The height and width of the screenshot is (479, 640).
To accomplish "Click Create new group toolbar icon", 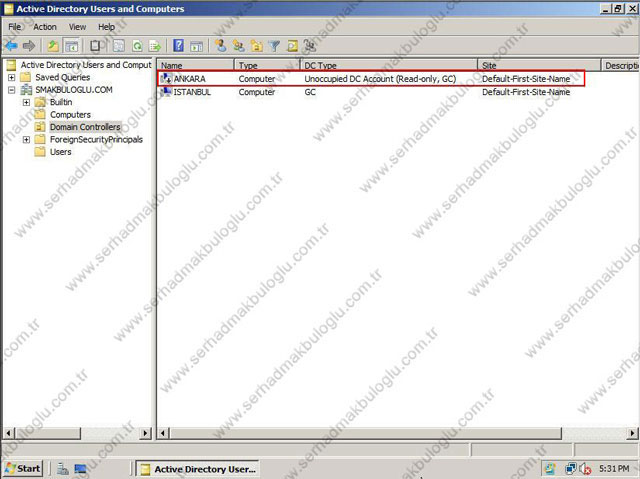I will 239,46.
